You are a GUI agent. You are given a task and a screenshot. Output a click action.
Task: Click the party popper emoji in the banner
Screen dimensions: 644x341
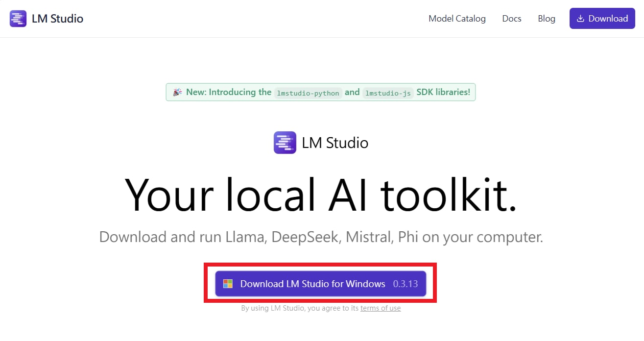coord(177,92)
